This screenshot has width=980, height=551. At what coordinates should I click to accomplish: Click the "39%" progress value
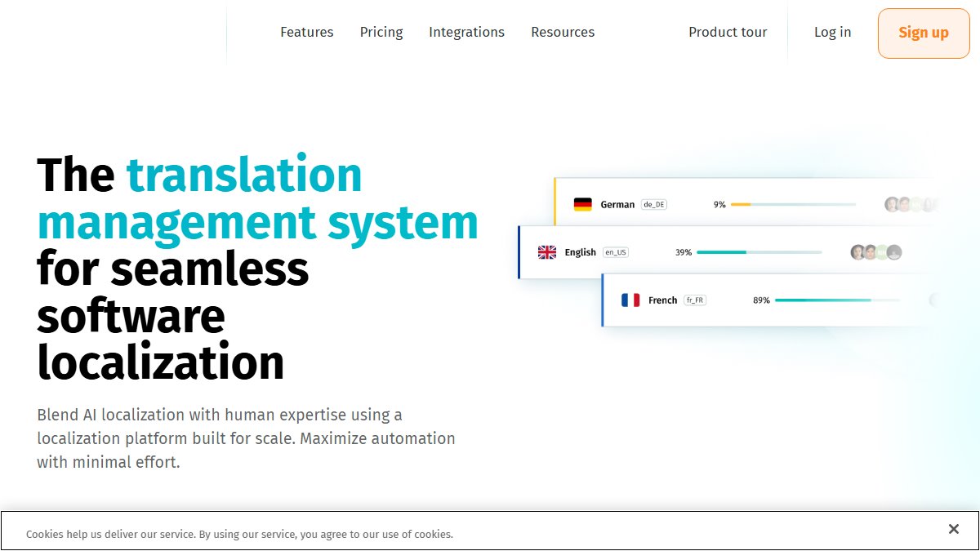[684, 252]
